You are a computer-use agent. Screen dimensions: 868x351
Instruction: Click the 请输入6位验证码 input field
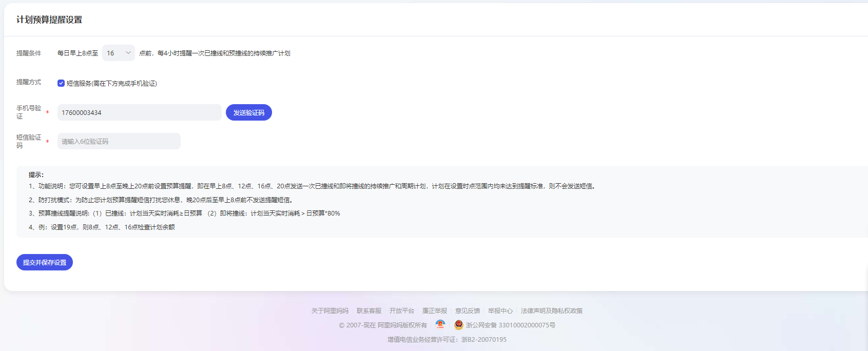(119, 141)
